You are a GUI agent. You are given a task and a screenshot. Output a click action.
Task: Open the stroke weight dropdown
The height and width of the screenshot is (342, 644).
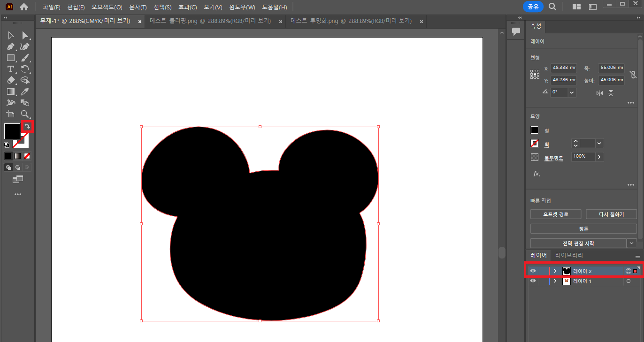(x=599, y=144)
